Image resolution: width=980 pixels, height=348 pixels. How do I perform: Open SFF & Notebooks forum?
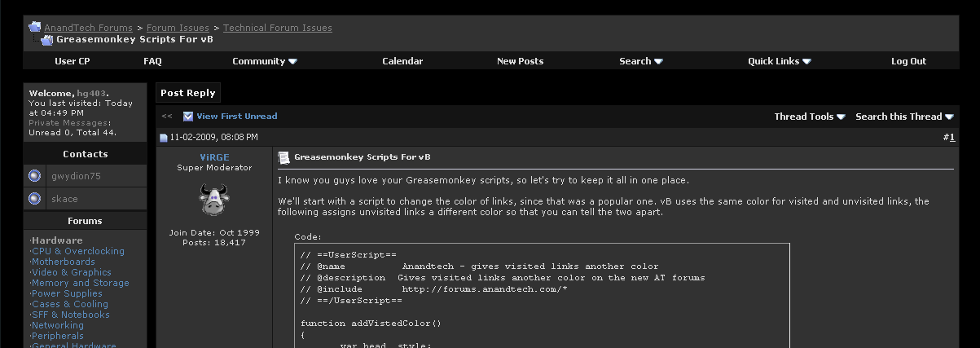pyautogui.click(x=71, y=315)
